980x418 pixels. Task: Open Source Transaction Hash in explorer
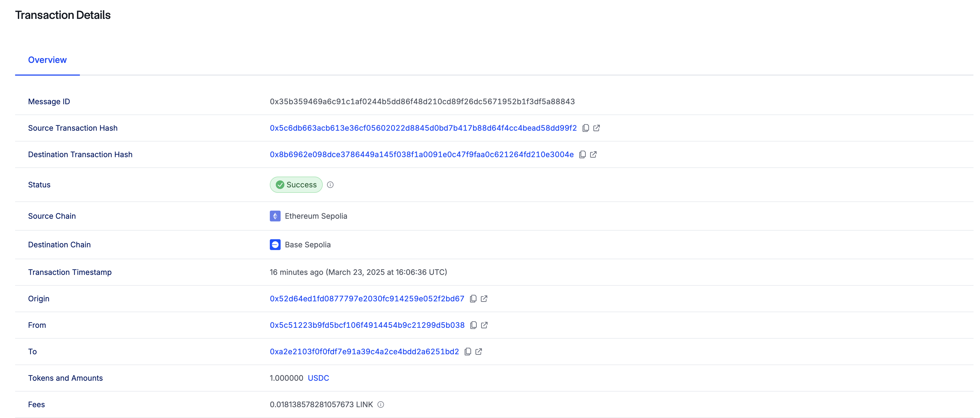[597, 128]
